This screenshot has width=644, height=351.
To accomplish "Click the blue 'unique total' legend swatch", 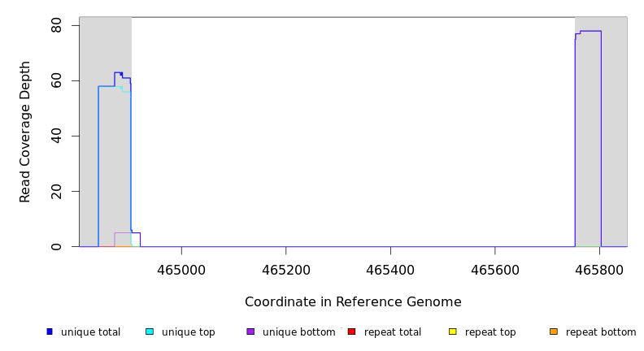I will click(x=50, y=331).
